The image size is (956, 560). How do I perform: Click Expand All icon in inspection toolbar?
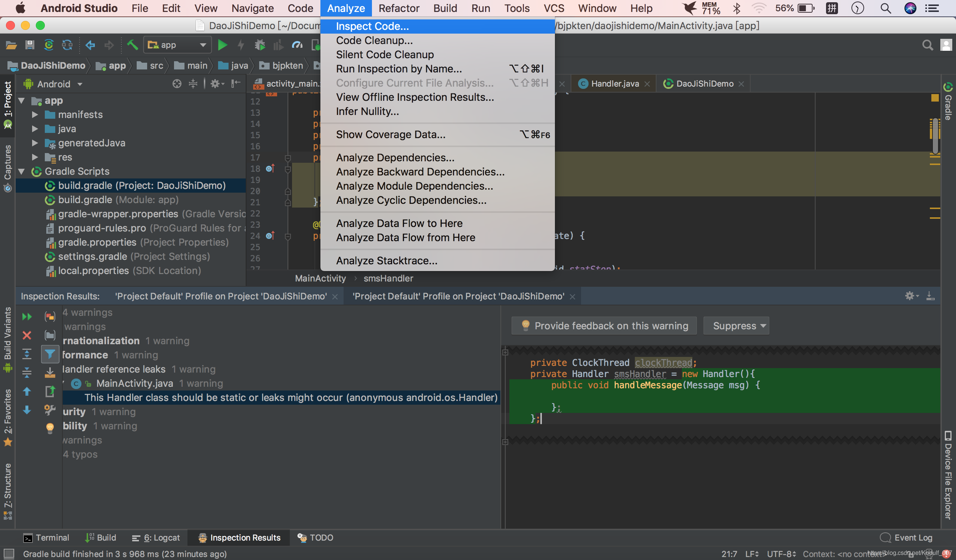pyautogui.click(x=27, y=354)
